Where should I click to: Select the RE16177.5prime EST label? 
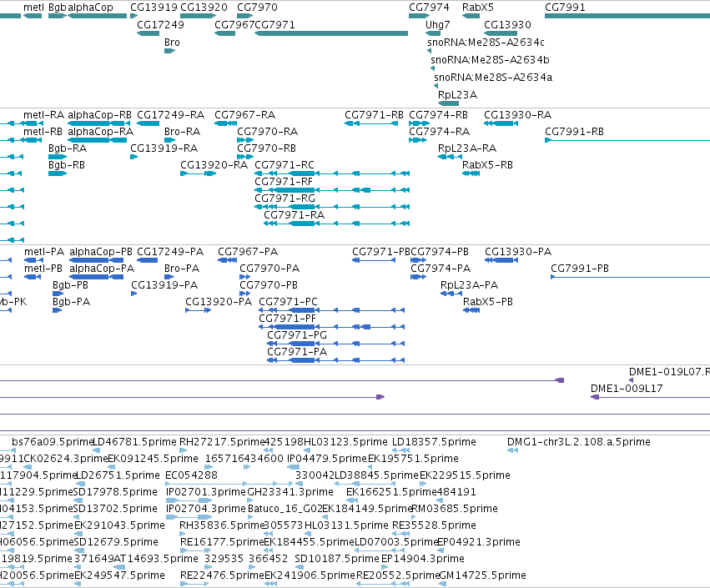222,542
